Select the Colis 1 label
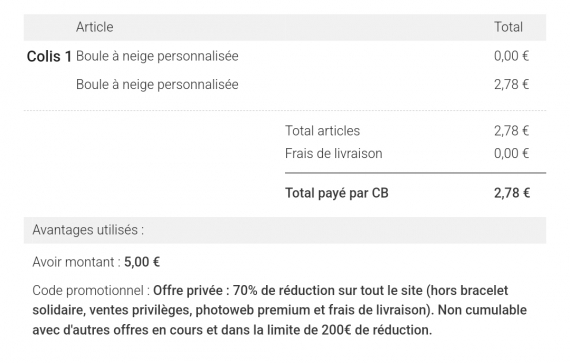 click(49, 56)
